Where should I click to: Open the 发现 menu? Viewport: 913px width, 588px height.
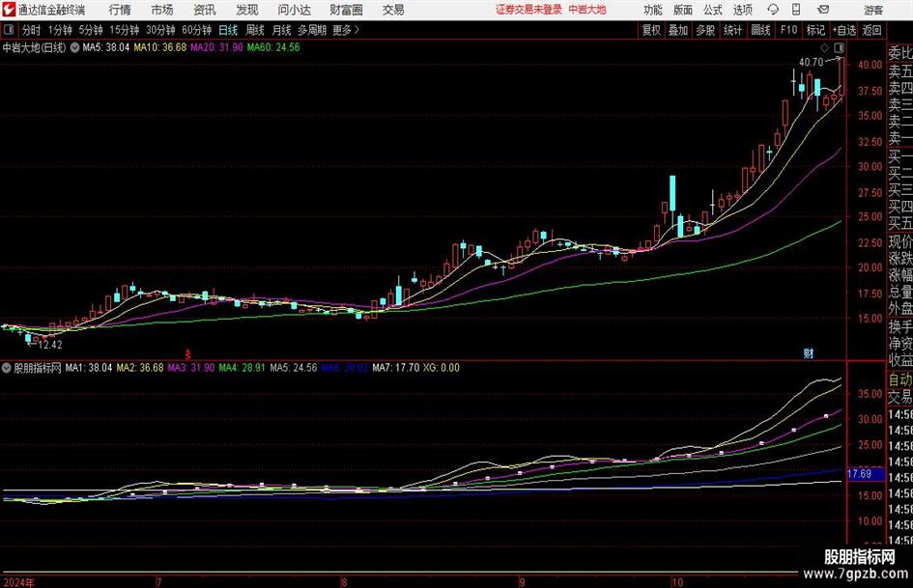247,10
